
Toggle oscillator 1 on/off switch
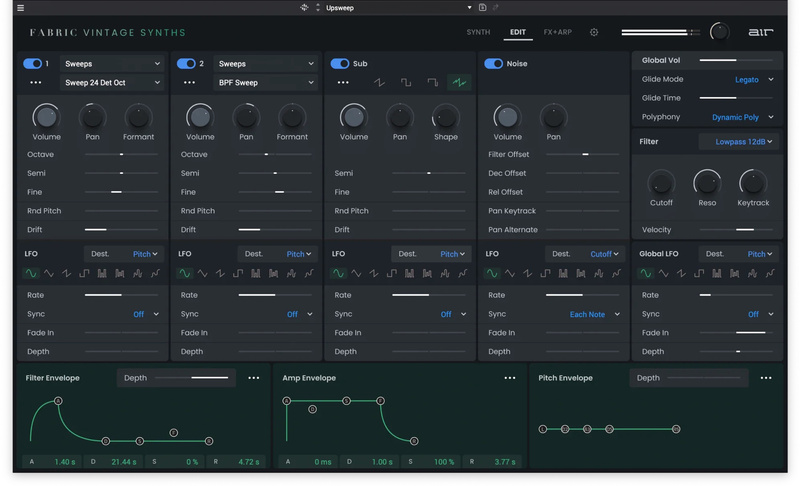[33, 64]
